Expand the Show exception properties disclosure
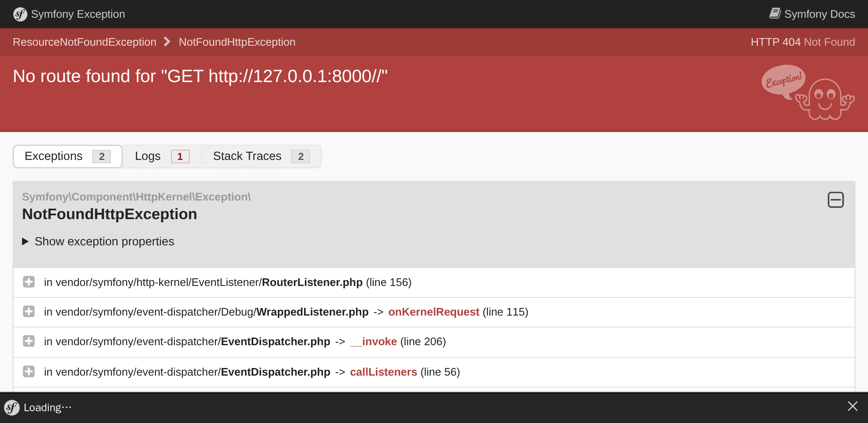The height and width of the screenshot is (423, 868). click(x=98, y=242)
